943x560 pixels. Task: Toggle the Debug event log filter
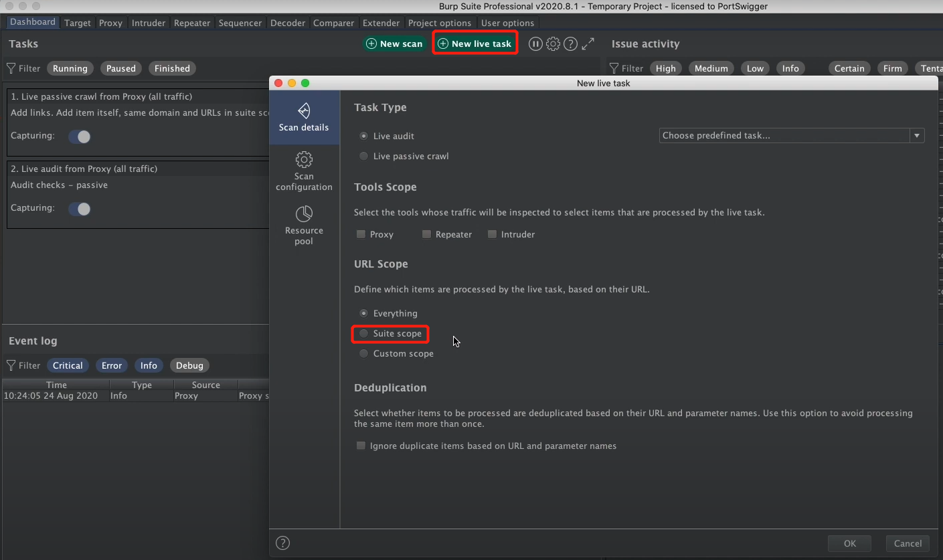[x=189, y=365]
